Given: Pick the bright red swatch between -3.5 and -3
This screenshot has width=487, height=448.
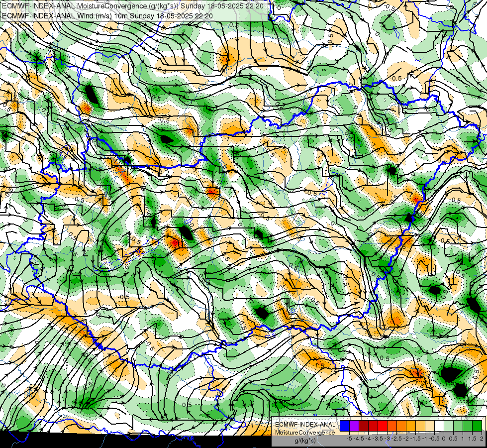Looking at the screenshot, I should 383,426.
